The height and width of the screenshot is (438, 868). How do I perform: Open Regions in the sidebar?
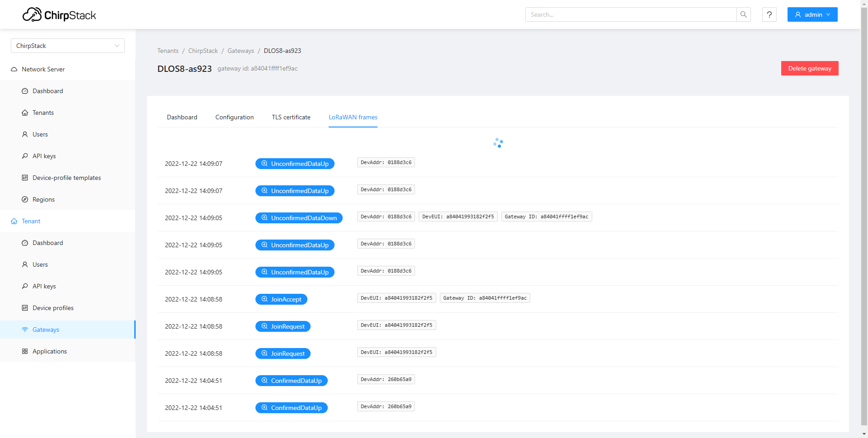pyautogui.click(x=68, y=199)
